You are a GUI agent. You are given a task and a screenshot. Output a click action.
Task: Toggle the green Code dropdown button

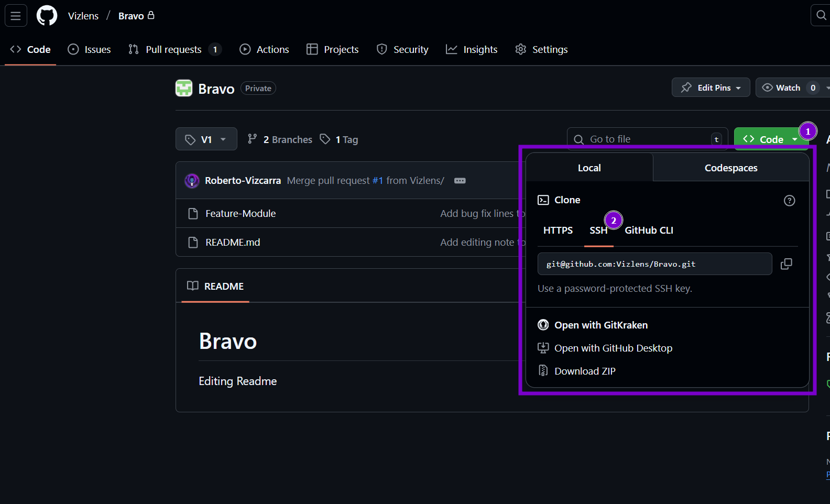770,139
